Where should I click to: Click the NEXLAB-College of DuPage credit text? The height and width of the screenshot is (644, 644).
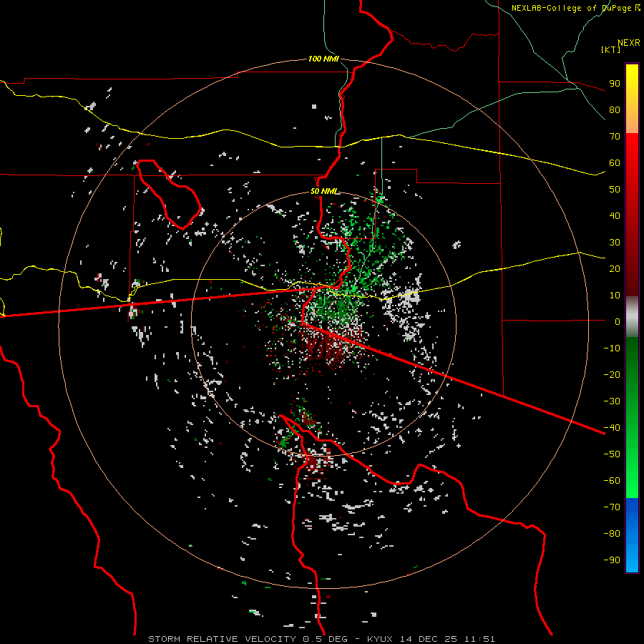[575, 8]
